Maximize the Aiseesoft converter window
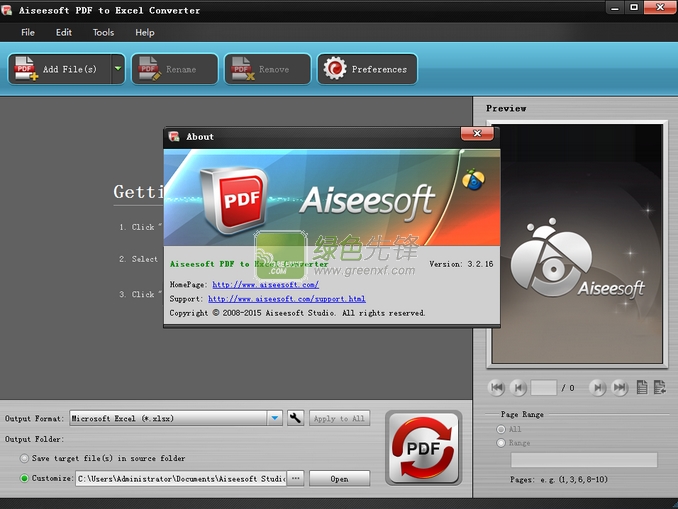Viewport: 678px width, 509px height. pyautogui.click(x=634, y=8)
